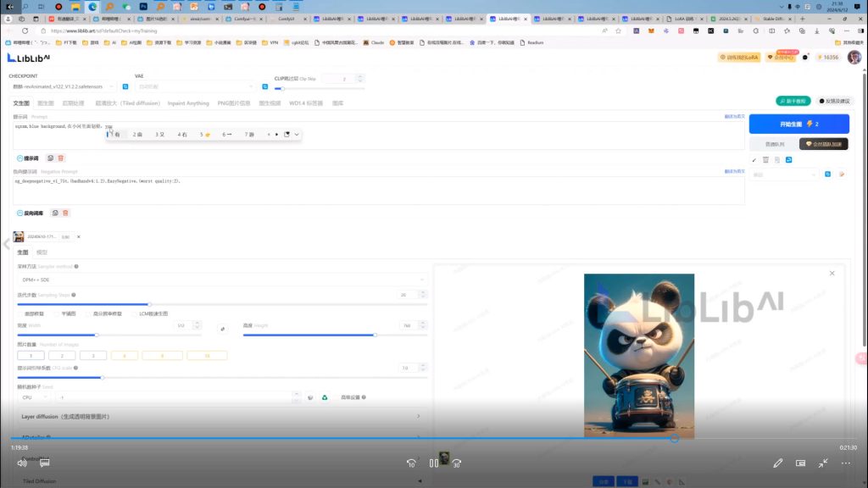The image size is (868, 488).
Task: Close the generated panda image preview
Action: pos(832,274)
